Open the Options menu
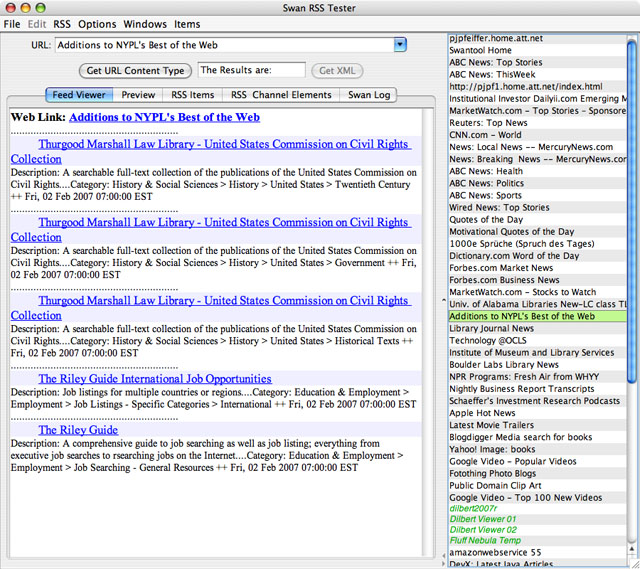 point(98,24)
